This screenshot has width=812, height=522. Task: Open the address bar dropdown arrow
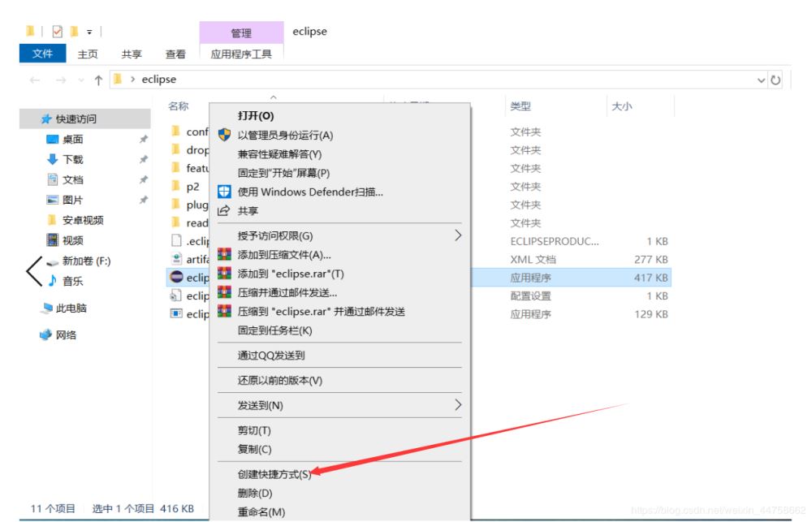pos(760,79)
